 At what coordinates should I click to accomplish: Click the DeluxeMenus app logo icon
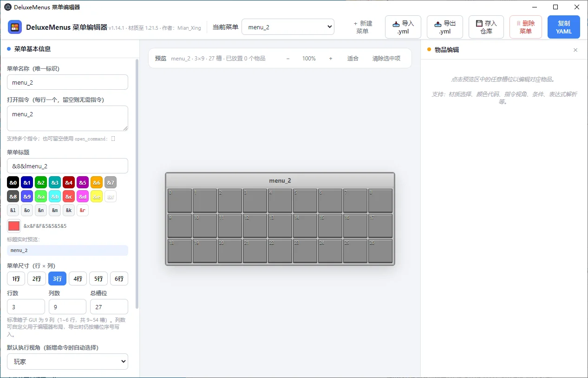pyautogui.click(x=15, y=27)
